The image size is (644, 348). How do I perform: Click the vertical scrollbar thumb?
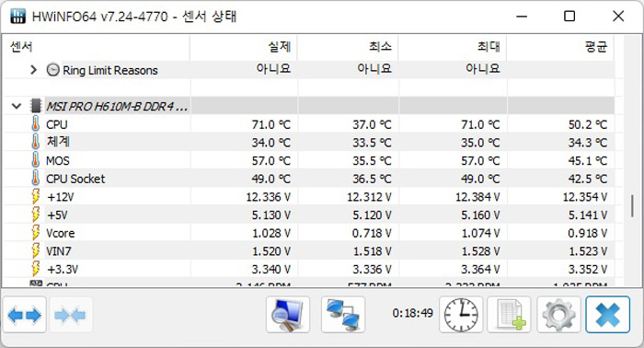[632, 206]
